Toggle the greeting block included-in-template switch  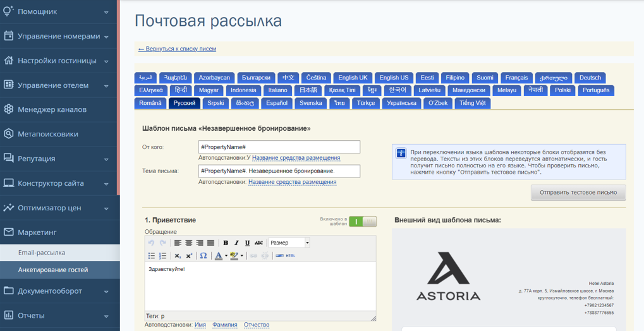click(363, 222)
